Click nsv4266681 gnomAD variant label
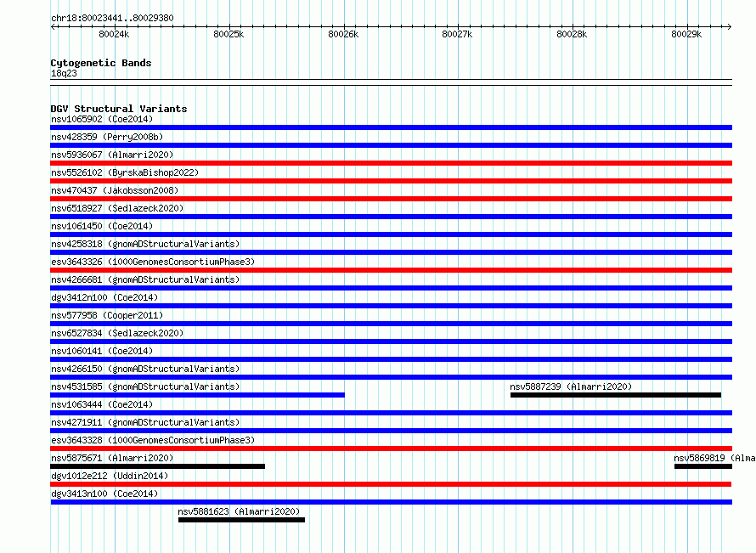 tap(145, 279)
